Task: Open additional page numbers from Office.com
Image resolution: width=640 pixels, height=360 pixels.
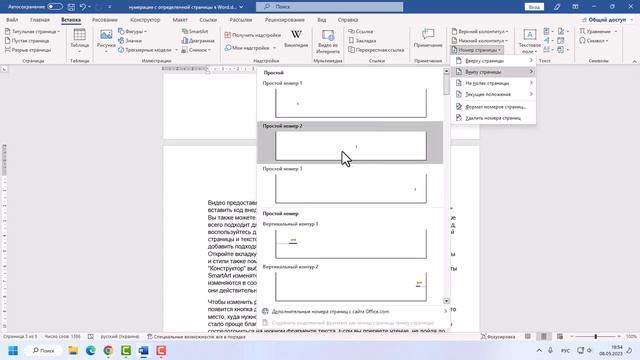Action: [x=354, y=311]
